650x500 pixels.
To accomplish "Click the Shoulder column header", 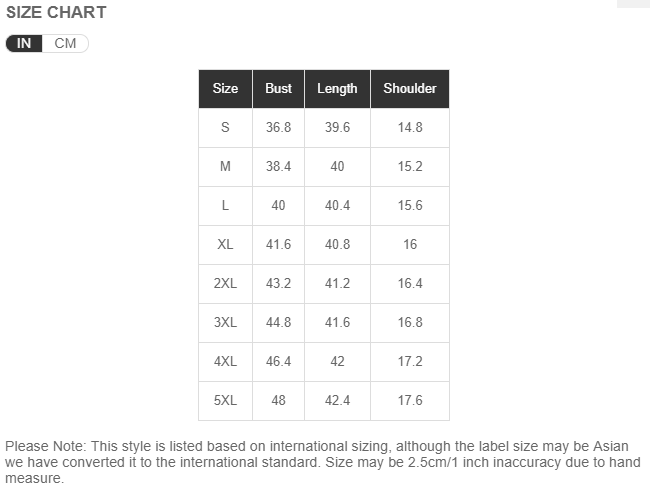I will coord(410,89).
